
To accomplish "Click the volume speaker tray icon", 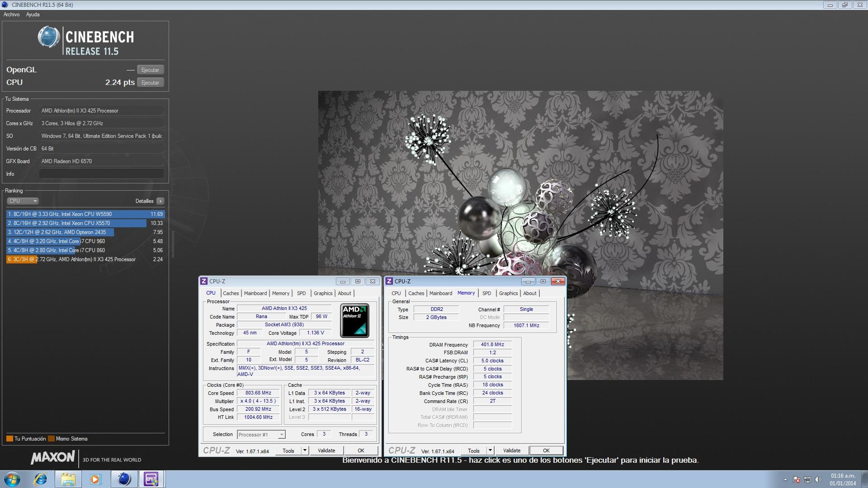I will [818, 479].
